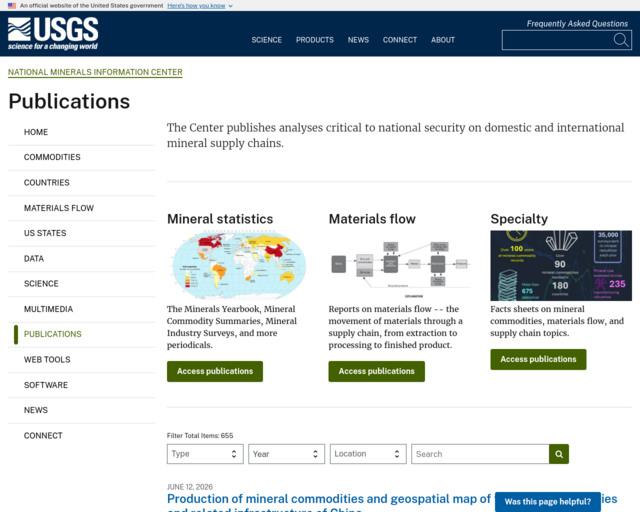This screenshot has height=512, width=640.
Task: Click the USGS logo
Action: (x=53, y=34)
